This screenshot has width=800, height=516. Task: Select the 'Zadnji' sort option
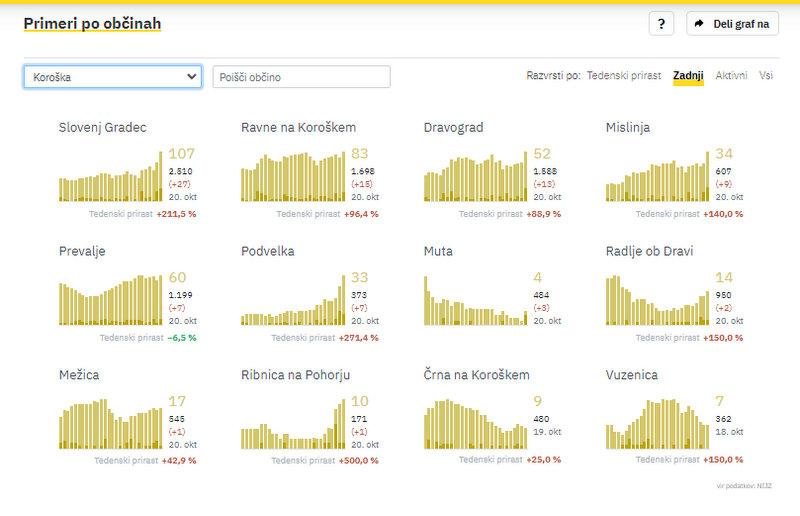[x=688, y=75]
